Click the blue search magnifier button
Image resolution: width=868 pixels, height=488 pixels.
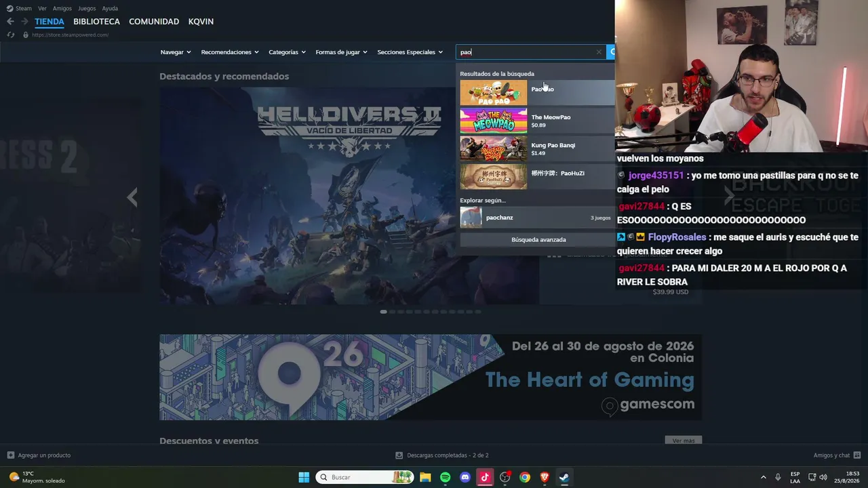pyautogui.click(x=611, y=52)
